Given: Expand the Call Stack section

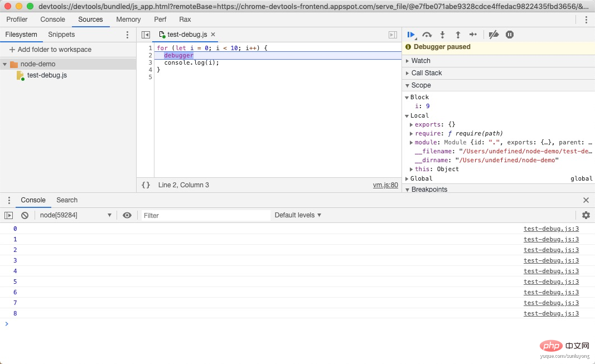Looking at the screenshot, I should click(x=427, y=73).
